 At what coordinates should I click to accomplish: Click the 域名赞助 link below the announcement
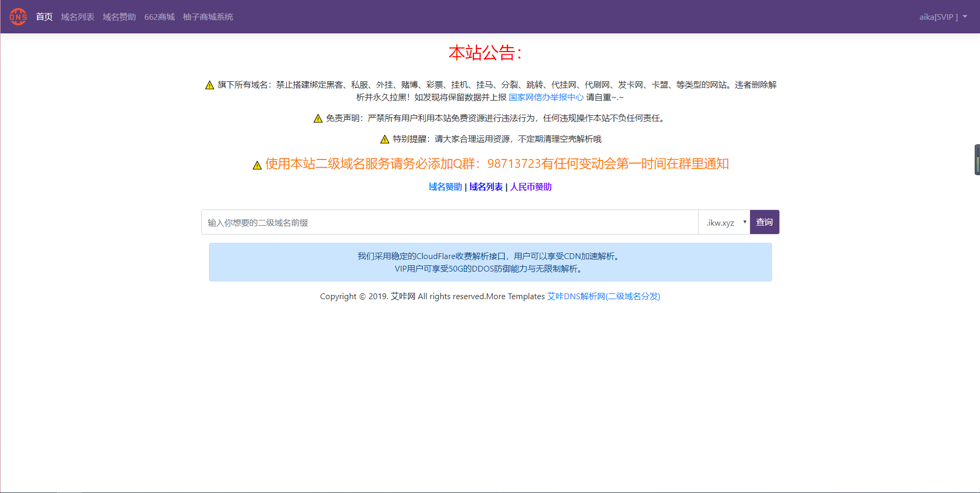point(444,187)
